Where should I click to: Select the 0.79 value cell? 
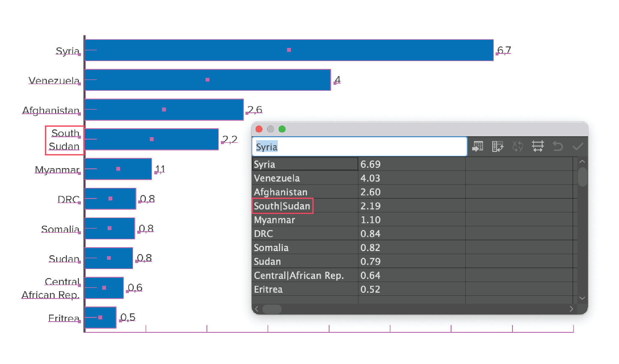point(412,261)
